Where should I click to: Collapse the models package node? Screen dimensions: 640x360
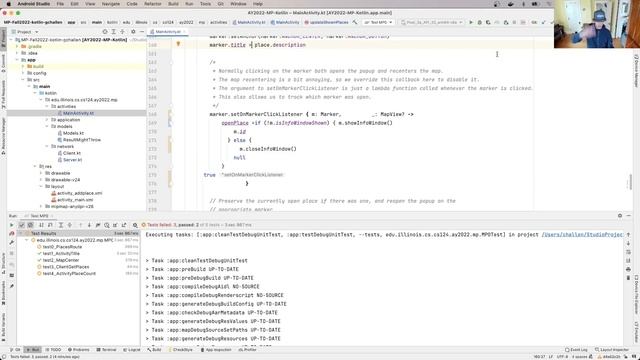coord(47,127)
